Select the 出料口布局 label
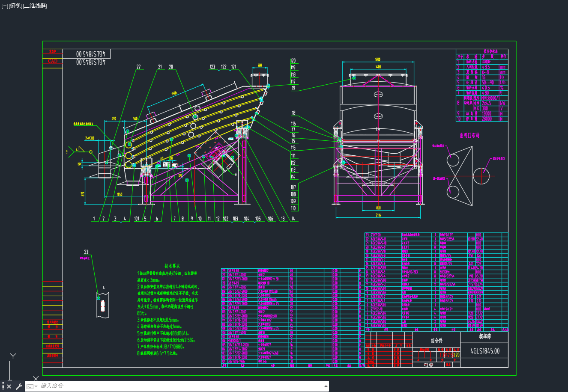Image resolution: width=568 pixels, height=392 pixels. [x=469, y=135]
